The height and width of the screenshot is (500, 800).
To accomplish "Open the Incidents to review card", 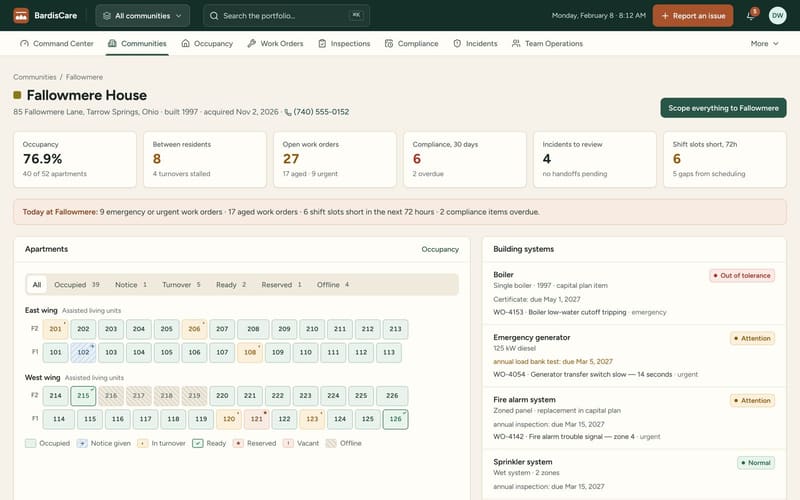I will point(595,159).
